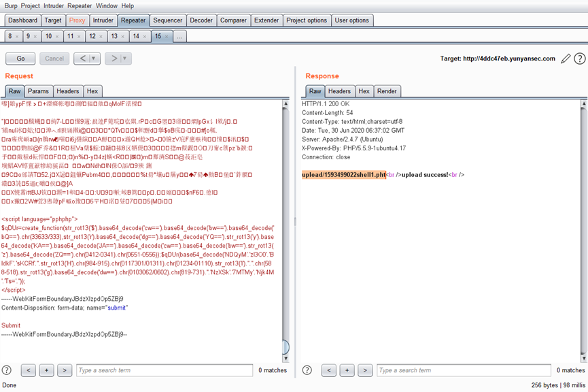Screen dimensions: 588x392
Task: Click the response search plus button
Action: (347, 370)
